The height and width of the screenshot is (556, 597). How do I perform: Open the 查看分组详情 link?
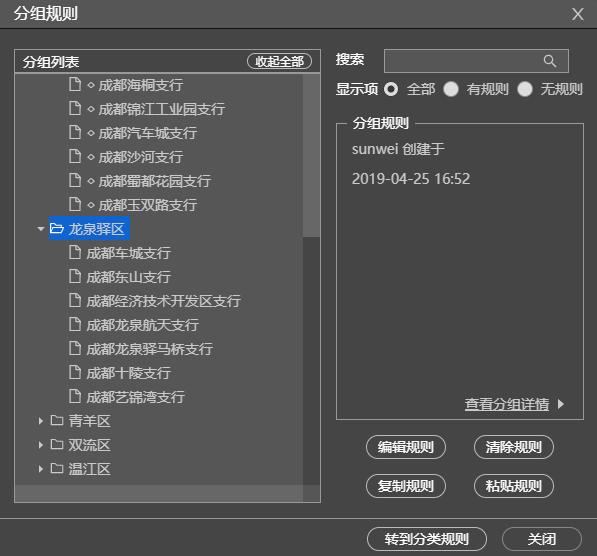507,404
